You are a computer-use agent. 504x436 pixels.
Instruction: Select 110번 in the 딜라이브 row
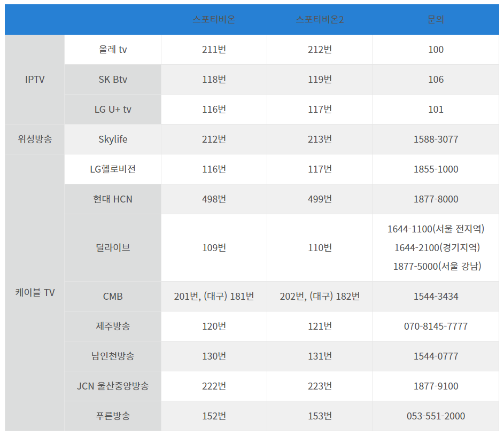tap(320, 248)
